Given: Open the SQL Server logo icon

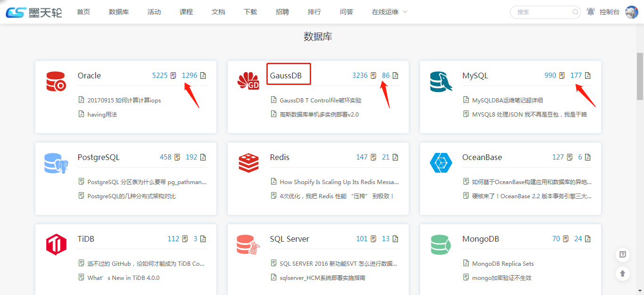Looking at the screenshot, I should (248, 244).
